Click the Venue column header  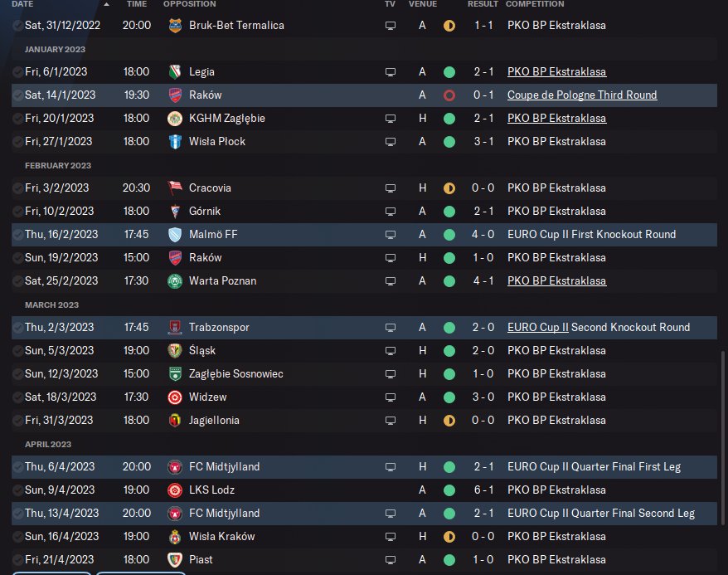(x=423, y=4)
